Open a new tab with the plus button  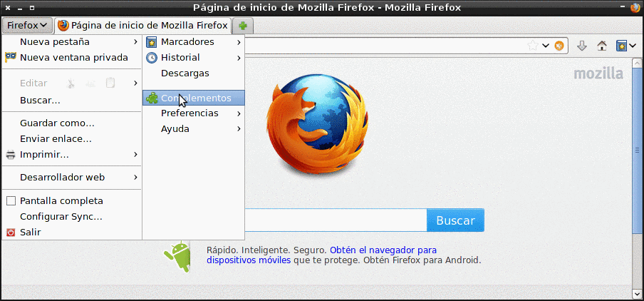[x=243, y=26]
